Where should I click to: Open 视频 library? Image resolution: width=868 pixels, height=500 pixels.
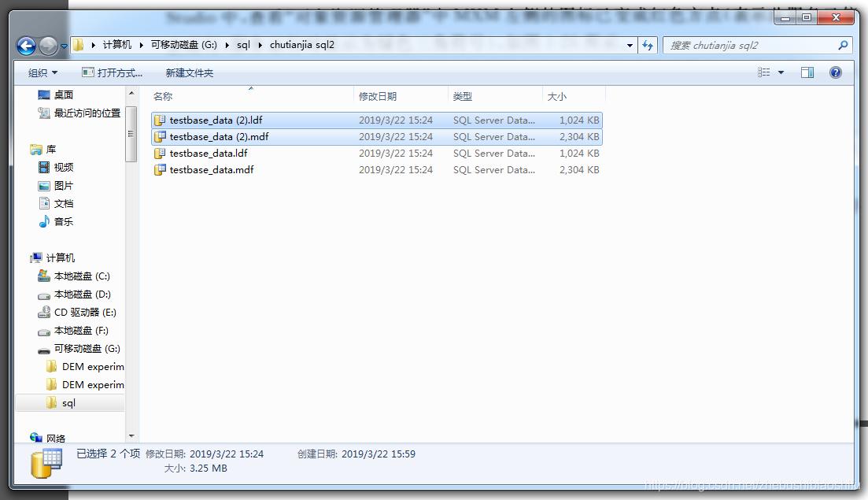(x=64, y=167)
